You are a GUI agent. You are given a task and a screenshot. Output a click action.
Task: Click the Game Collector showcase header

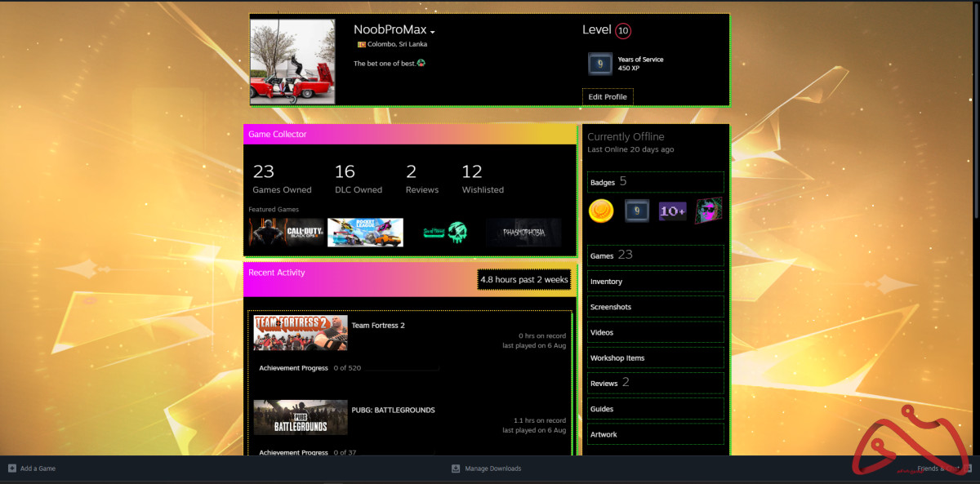(x=410, y=134)
